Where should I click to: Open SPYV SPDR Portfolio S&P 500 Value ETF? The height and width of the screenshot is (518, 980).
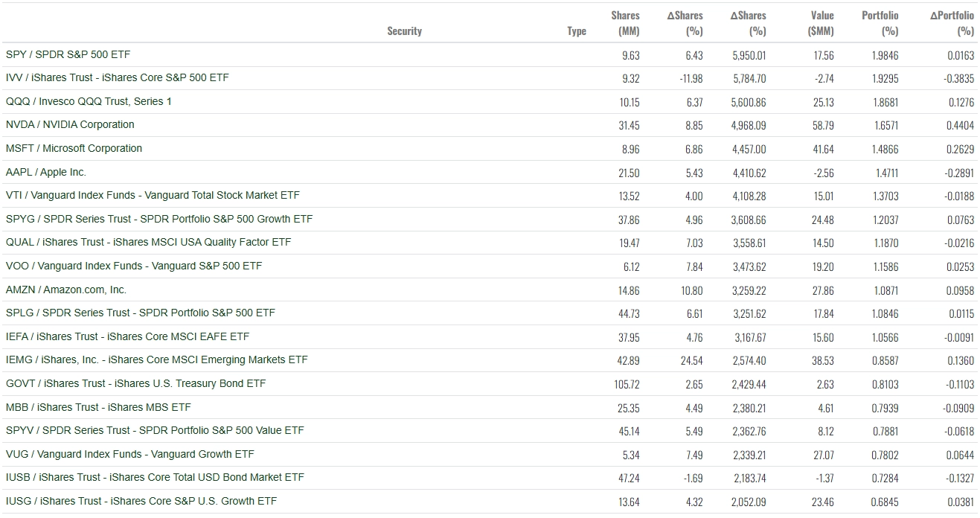click(x=155, y=430)
